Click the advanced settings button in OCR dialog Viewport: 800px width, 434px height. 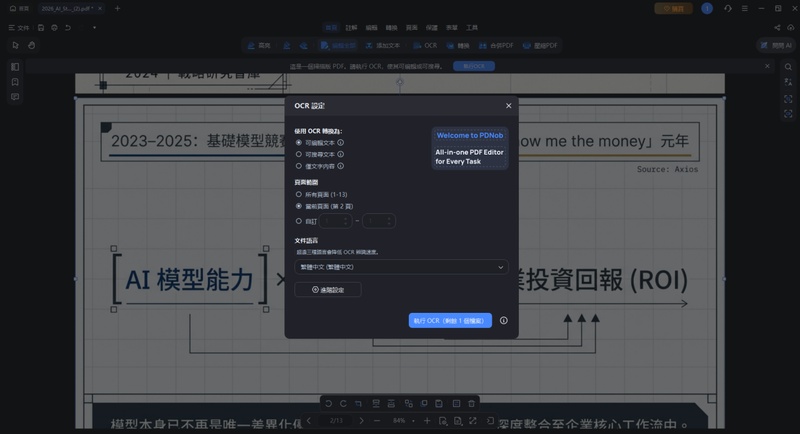(x=328, y=290)
